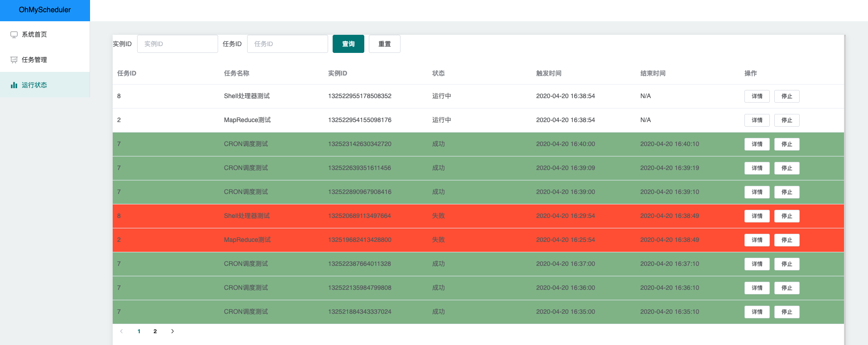
Task: Stop the running Shell处理器测试 instance
Action: point(787,96)
